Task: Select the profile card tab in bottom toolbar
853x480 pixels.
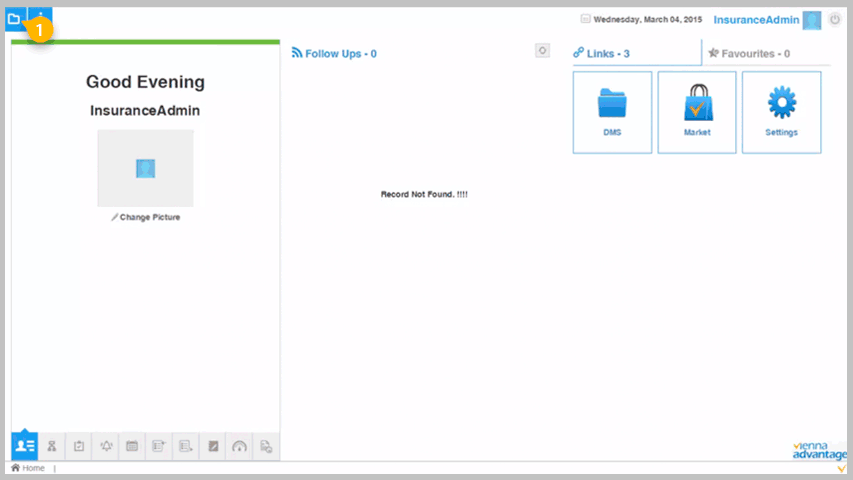Action: pos(25,446)
